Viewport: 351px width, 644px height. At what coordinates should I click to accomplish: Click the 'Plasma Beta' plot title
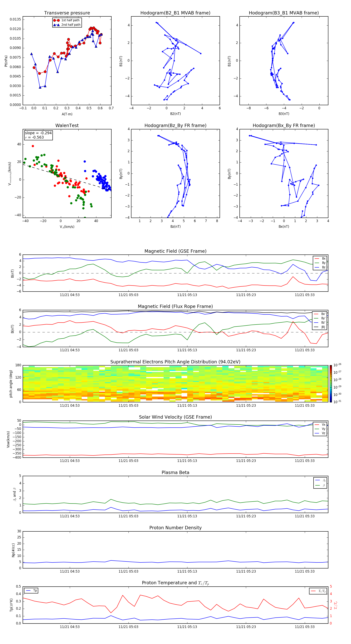(175, 473)
